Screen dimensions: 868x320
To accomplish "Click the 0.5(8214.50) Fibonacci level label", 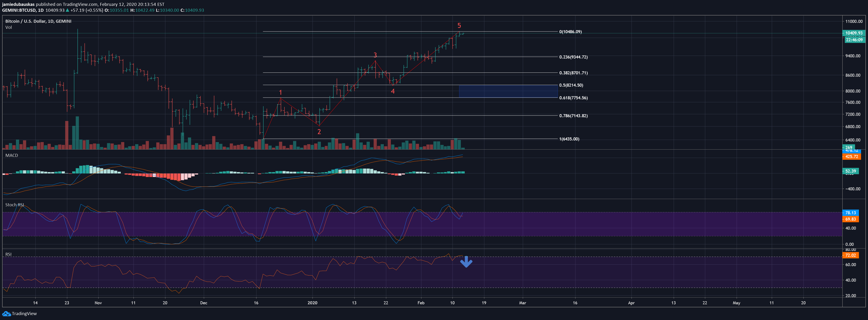I will [x=571, y=85].
